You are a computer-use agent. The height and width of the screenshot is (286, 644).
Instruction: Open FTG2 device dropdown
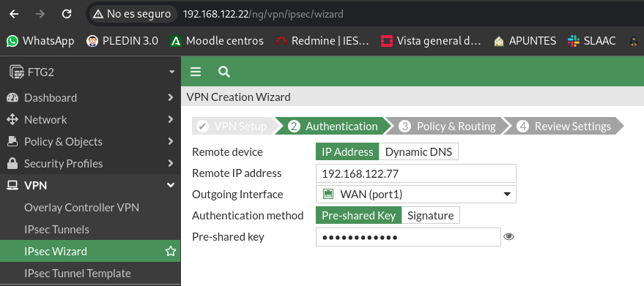click(90, 72)
